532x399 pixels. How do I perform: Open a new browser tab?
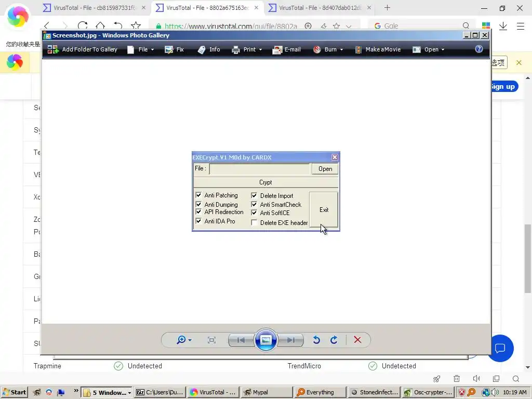click(387, 7)
